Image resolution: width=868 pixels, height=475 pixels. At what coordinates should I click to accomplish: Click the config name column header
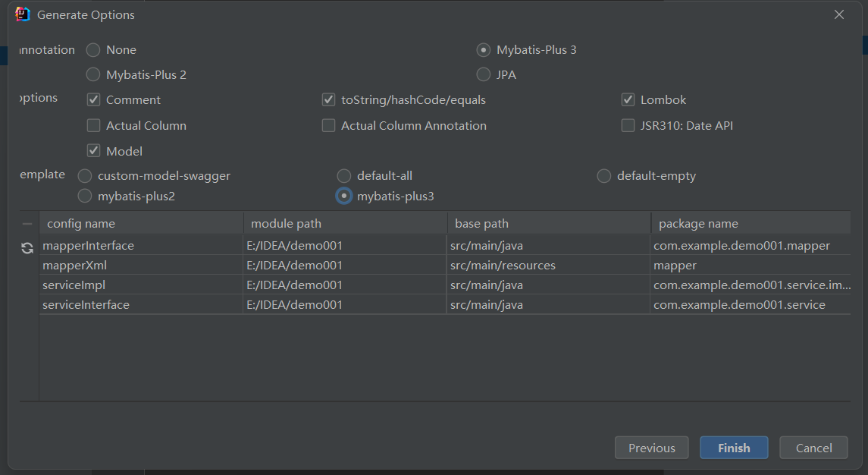(x=141, y=224)
